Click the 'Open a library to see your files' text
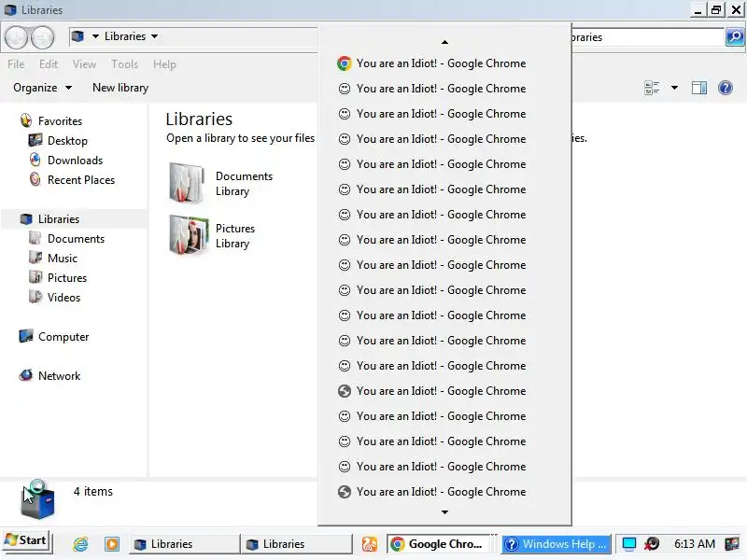Screen dimensions: 747x560 (x=241, y=138)
